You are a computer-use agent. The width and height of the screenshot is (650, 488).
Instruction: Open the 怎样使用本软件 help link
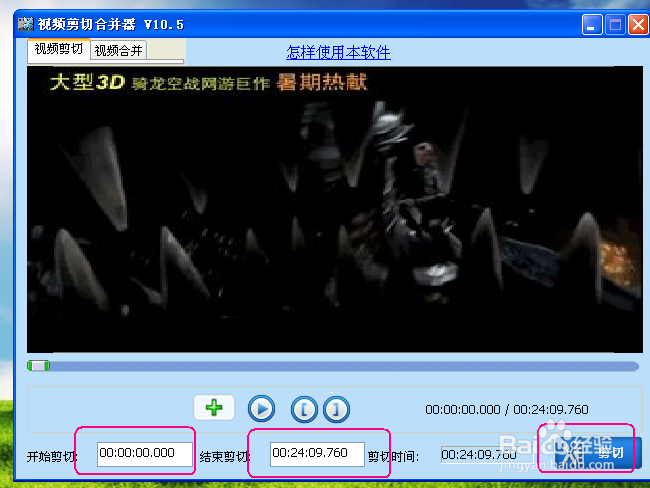pos(338,52)
